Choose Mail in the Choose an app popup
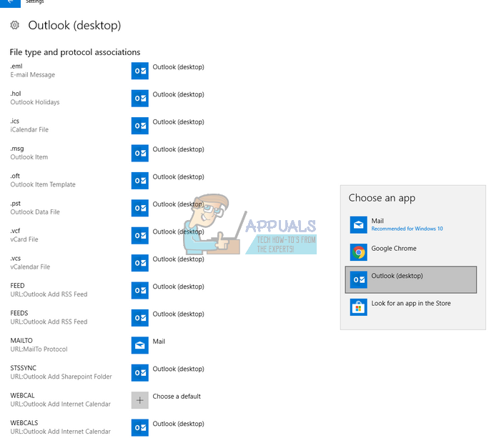Viewport: 499px width, 448px height. pos(411,224)
